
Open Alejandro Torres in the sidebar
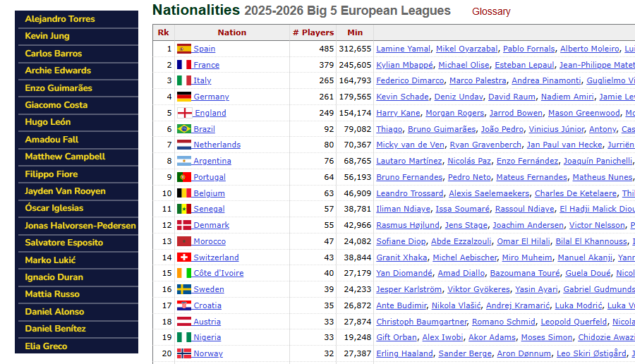[x=60, y=19]
